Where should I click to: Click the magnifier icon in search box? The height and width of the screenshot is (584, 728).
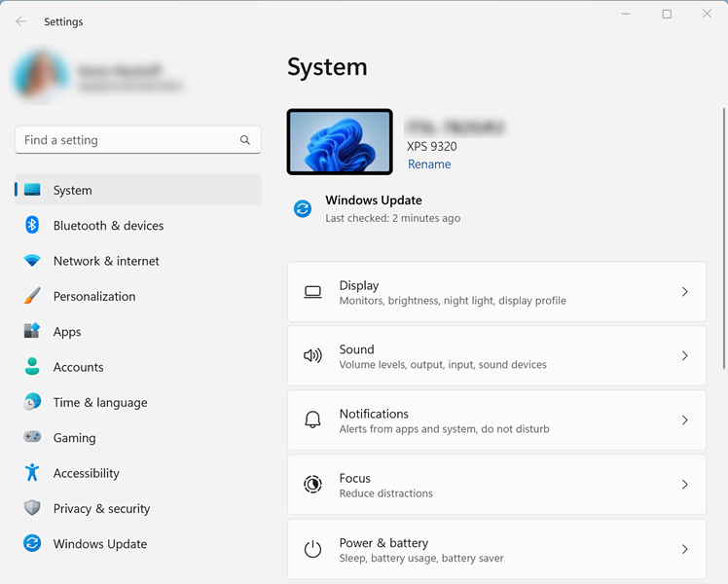pos(245,140)
